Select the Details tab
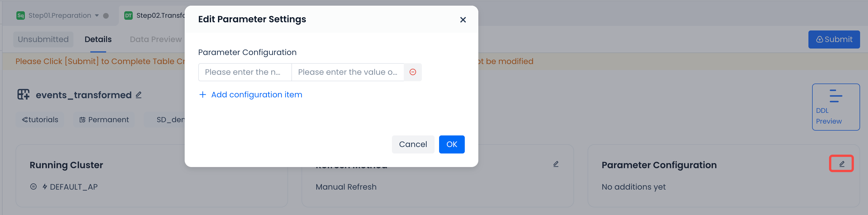The width and height of the screenshot is (868, 215). pyautogui.click(x=98, y=40)
